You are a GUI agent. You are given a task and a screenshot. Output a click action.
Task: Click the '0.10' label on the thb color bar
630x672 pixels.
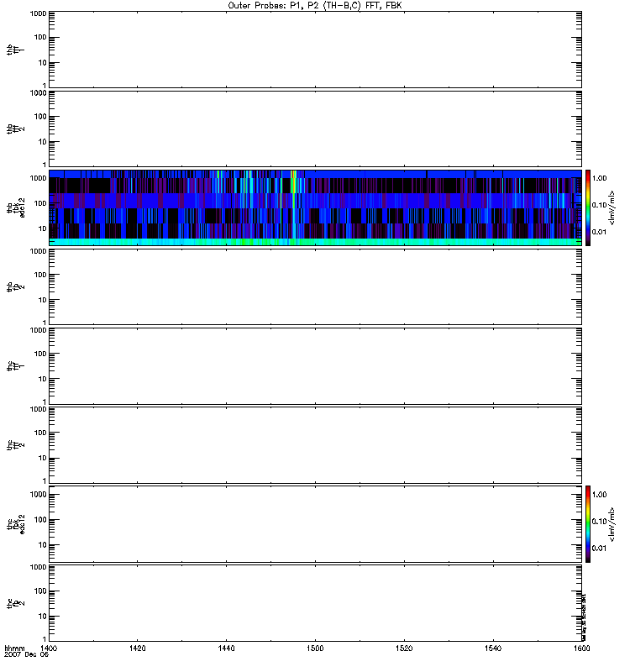pos(599,205)
